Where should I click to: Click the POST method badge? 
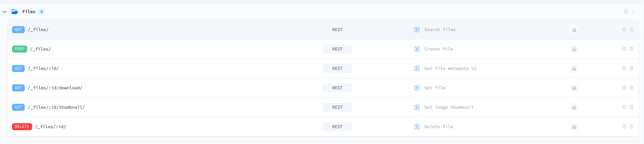(x=20, y=49)
